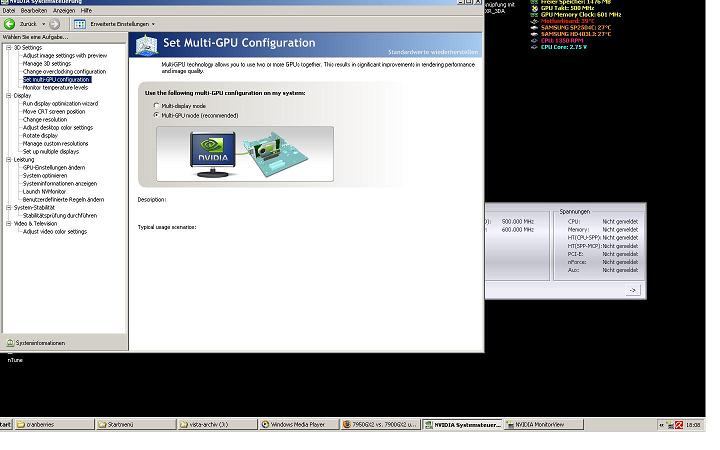Select the Multi-display mode radio button
The width and height of the screenshot is (720, 450).
click(157, 106)
